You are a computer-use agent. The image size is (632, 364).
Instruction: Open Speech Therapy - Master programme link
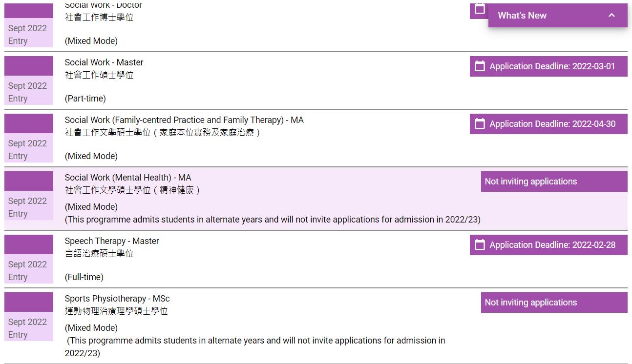click(112, 241)
